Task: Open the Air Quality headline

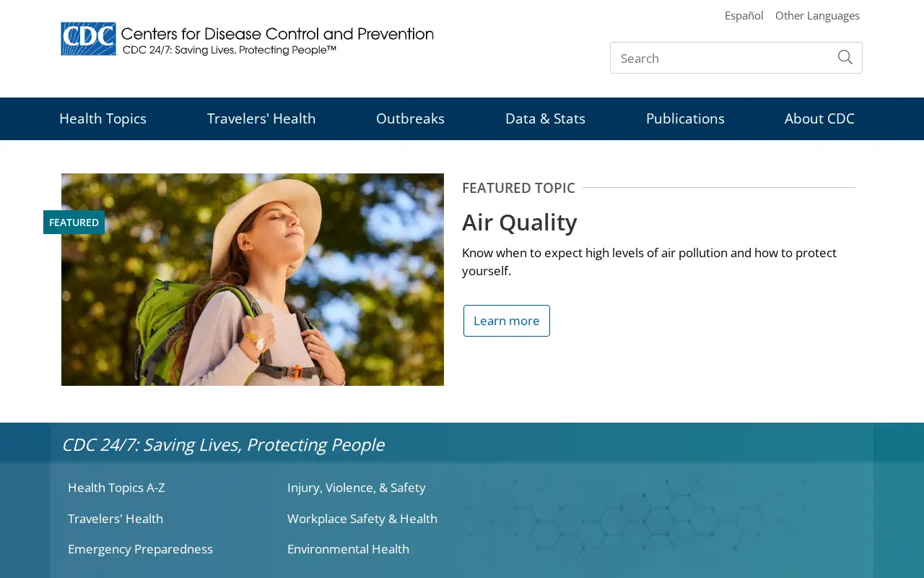Action: pos(520,223)
